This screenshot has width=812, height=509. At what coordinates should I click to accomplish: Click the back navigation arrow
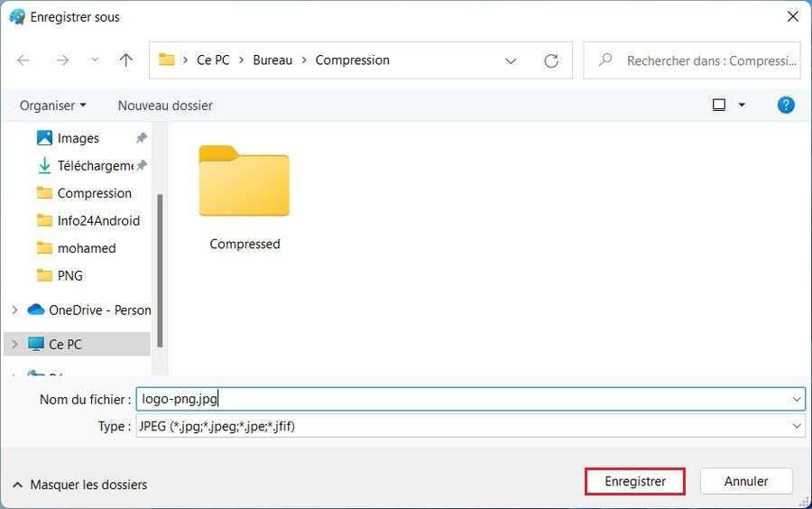[23, 60]
